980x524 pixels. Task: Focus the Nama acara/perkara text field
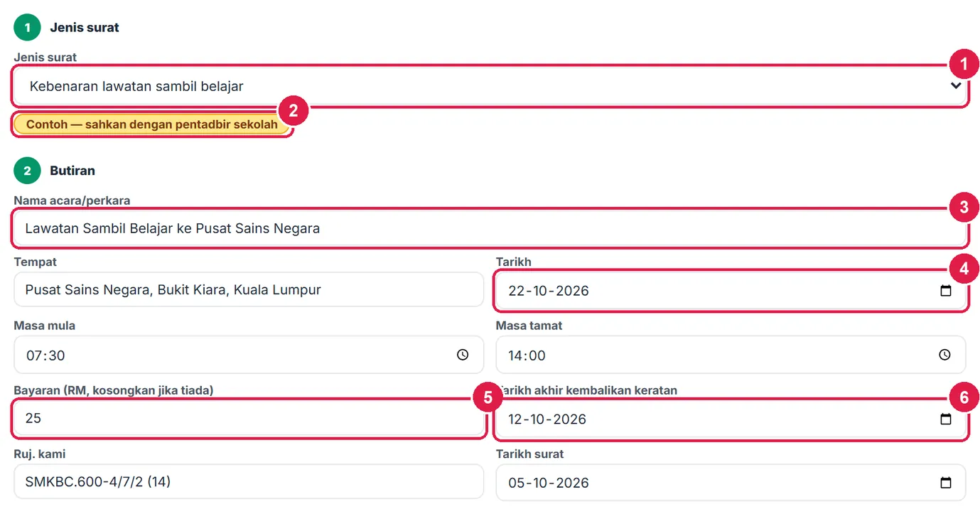point(490,228)
